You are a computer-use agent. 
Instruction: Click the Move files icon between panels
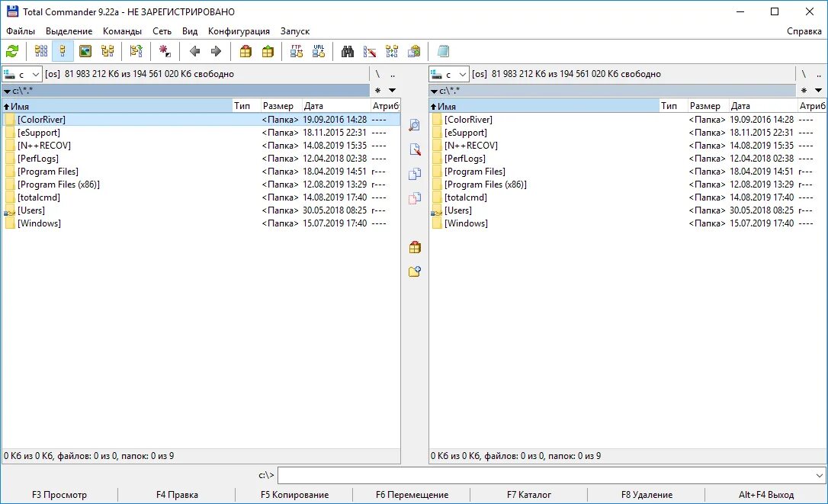pyautogui.click(x=415, y=198)
